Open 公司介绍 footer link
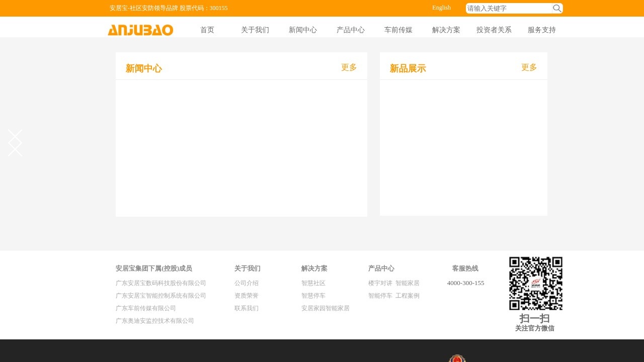 (x=247, y=283)
